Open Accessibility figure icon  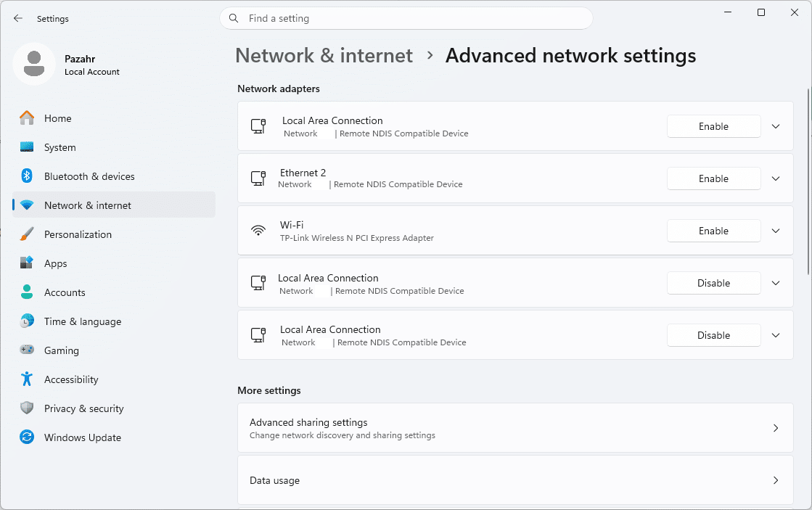[27, 379]
